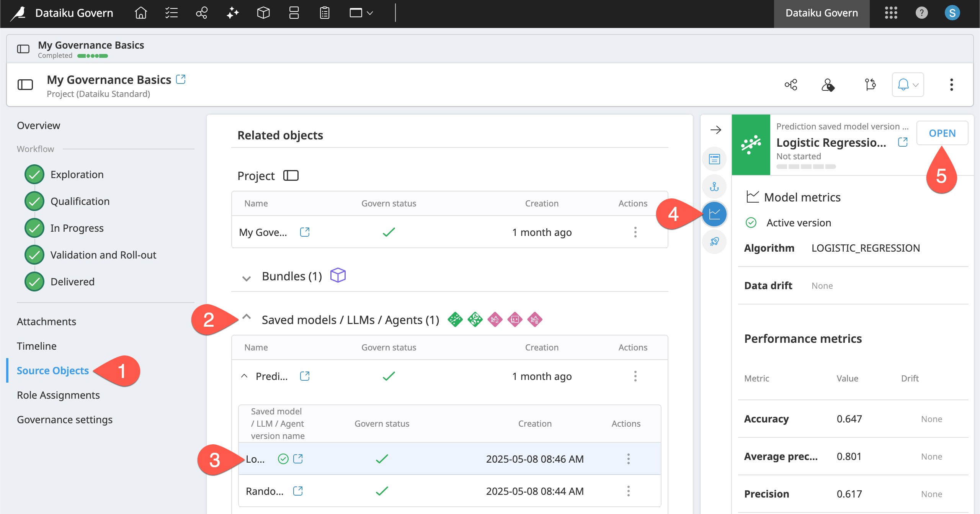The width and height of the screenshot is (980, 514).
Task: Click the OPEN button for Logistic Regression
Action: (942, 133)
